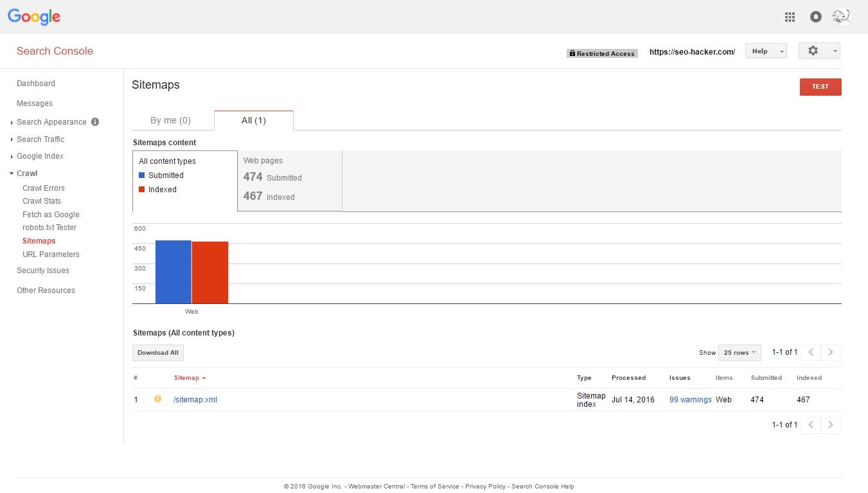The image size is (868, 493).
Task: Click the red TEST button
Action: click(x=820, y=87)
